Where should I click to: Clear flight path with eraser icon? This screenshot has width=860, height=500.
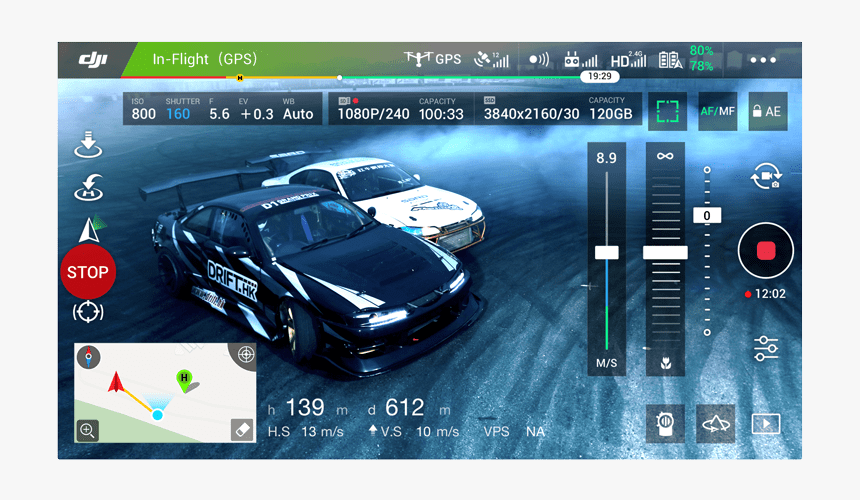click(x=242, y=430)
